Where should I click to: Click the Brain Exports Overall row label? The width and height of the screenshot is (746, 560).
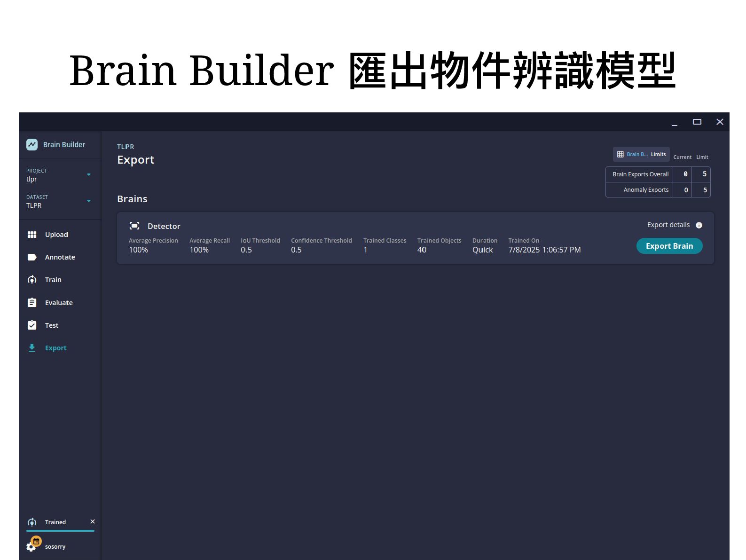(x=640, y=174)
